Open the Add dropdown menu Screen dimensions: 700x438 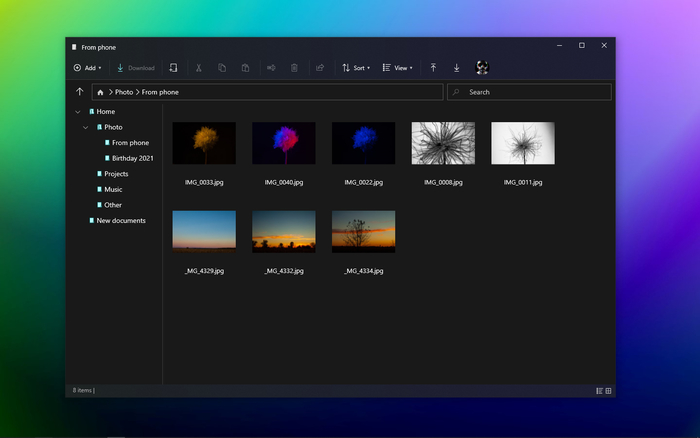point(88,68)
